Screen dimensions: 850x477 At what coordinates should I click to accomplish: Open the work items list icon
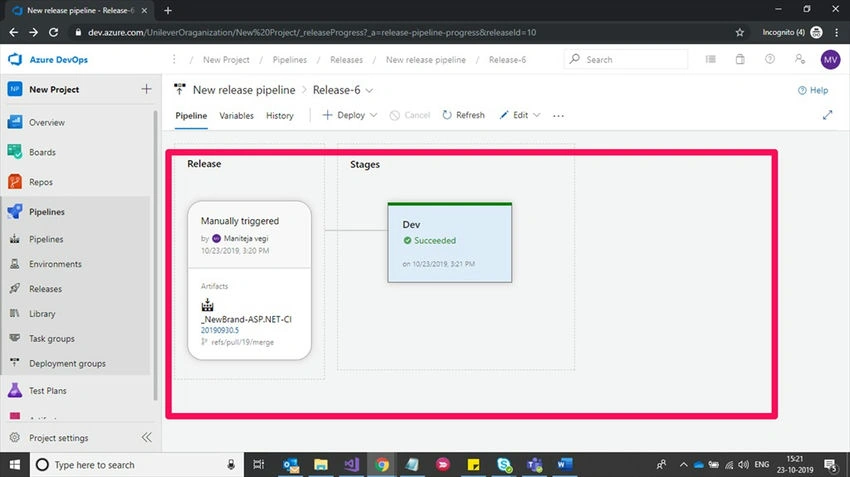[x=710, y=59]
